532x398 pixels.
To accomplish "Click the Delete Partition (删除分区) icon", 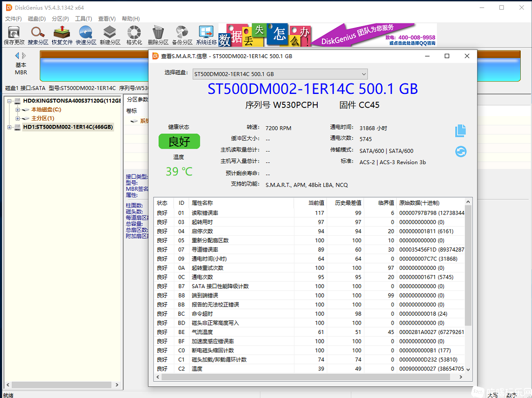I will coord(158,35).
